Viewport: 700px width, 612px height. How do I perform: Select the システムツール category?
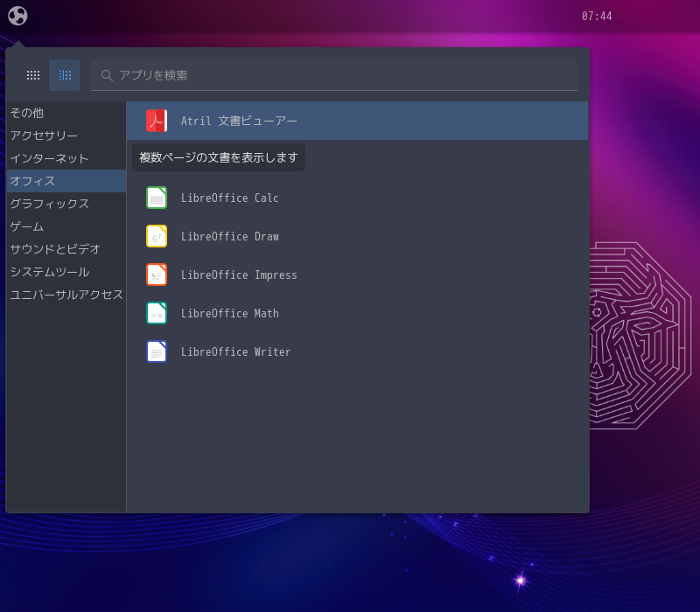click(x=66, y=272)
